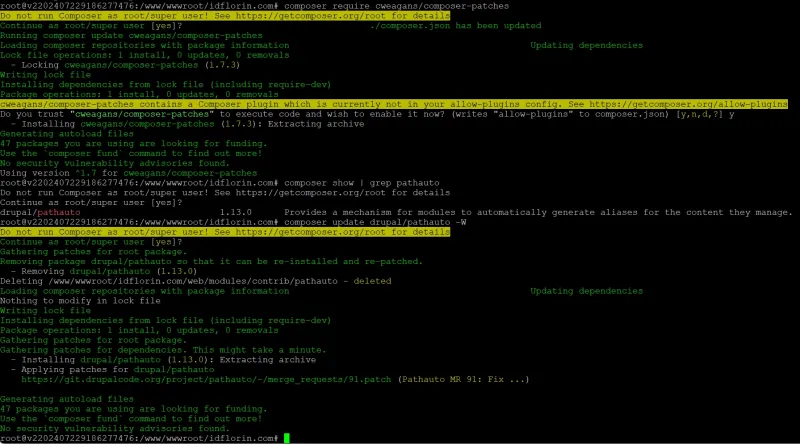Select 'Nothing to modify in lock file' line
This screenshot has width=800, height=444.
[80, 301]
